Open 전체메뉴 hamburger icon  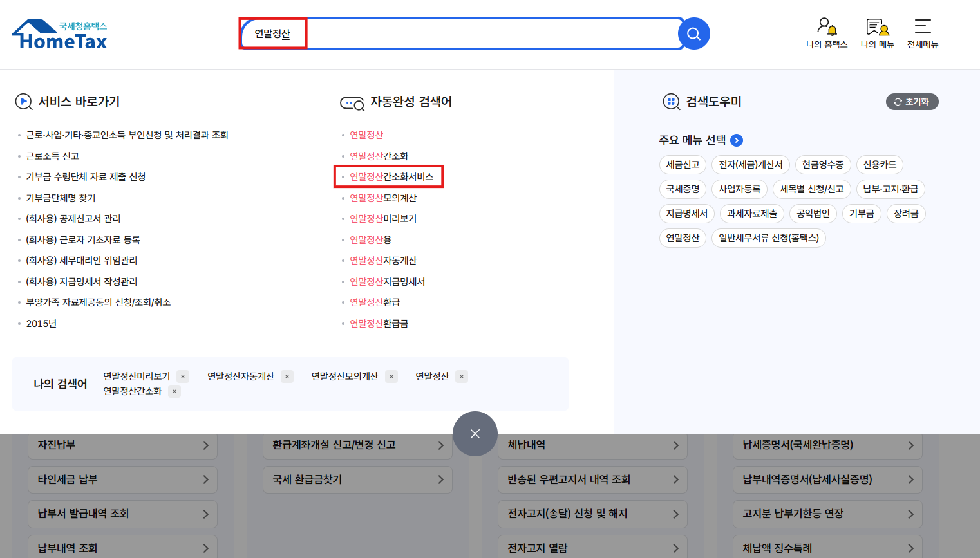922,27
